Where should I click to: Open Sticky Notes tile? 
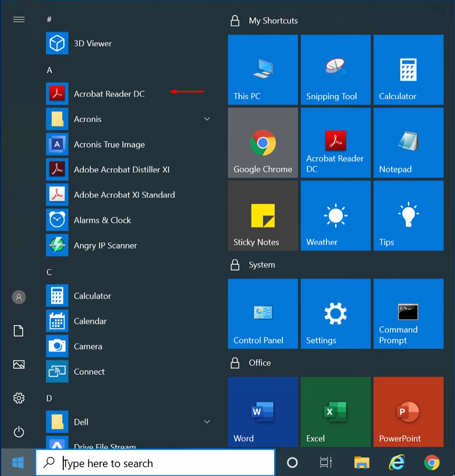[263, 215]
